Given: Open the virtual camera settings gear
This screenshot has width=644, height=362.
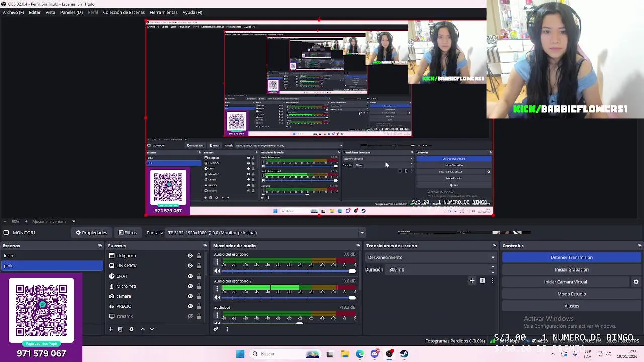Looking at the screenshot, I should [x=636, y=282].
